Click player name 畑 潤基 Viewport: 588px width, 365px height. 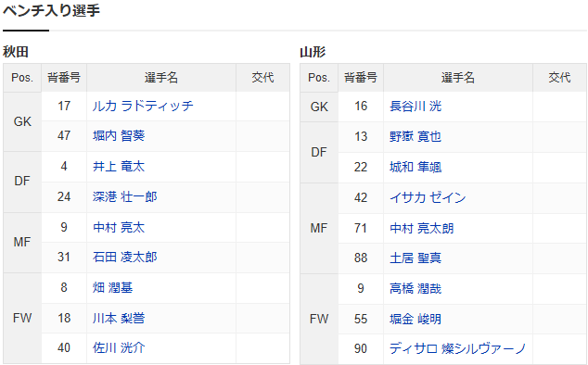coord(112,288)
